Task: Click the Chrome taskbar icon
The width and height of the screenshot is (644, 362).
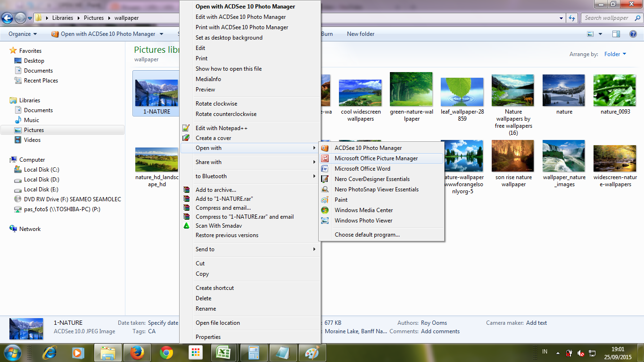Action: 166,353
